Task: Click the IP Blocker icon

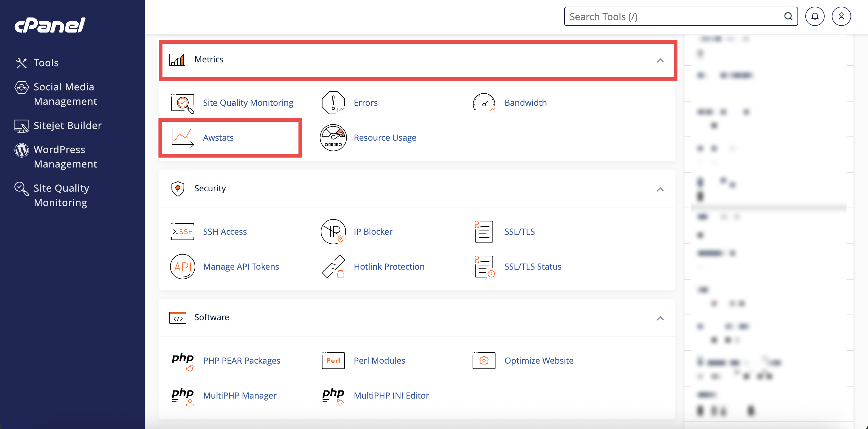Action: [333, 232]
